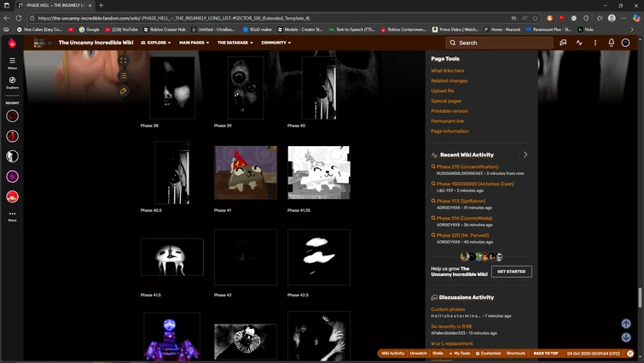The width and height of the screenshot is (644, 363).
Task: Open the discussions chat bubbles icon in header
Action: [x=563, y=43]
